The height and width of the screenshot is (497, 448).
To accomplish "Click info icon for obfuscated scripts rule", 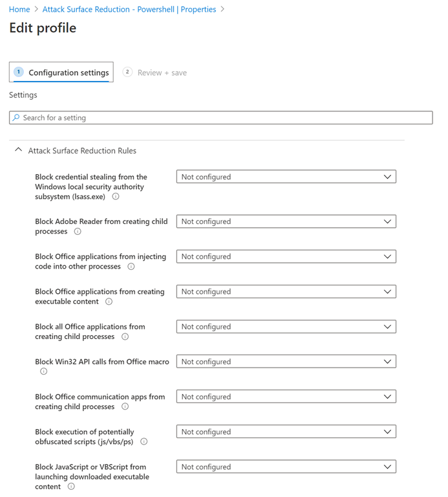I will coord(144,441).
